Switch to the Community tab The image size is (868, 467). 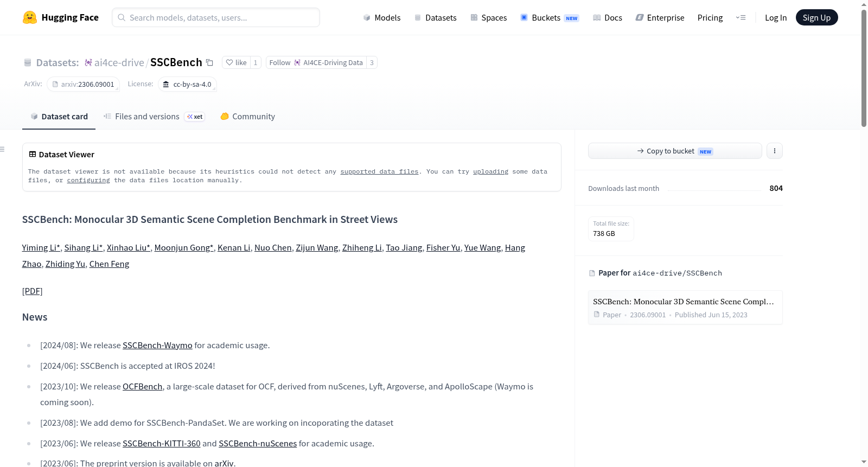tap(248, 116)
